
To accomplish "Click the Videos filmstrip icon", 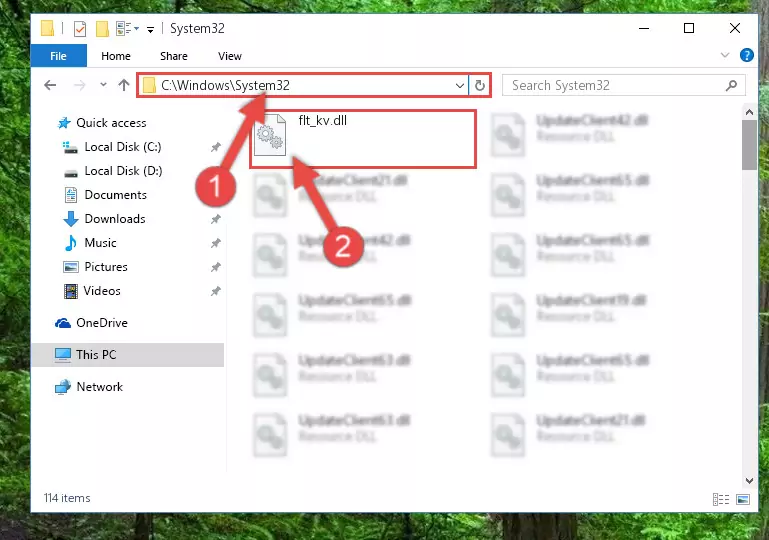I will (x=71, y=291).
